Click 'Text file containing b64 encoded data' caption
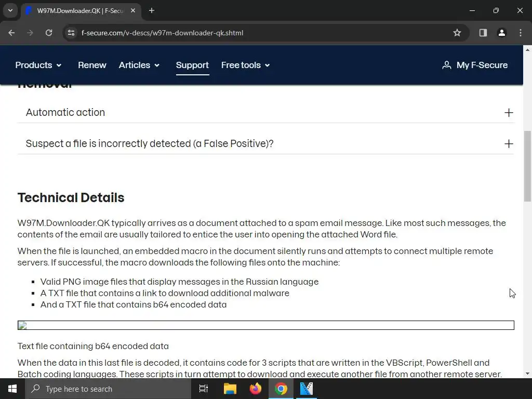532x399 pixels. (93, 346)
